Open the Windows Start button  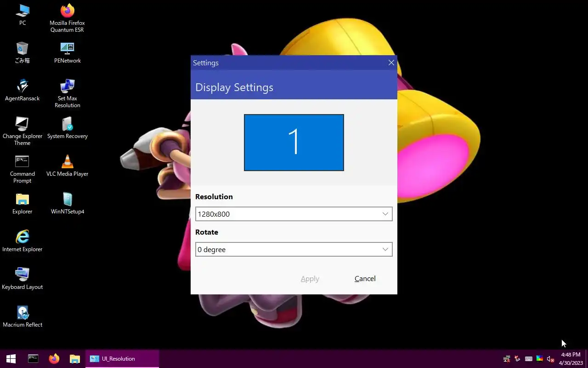click(11, 359)
